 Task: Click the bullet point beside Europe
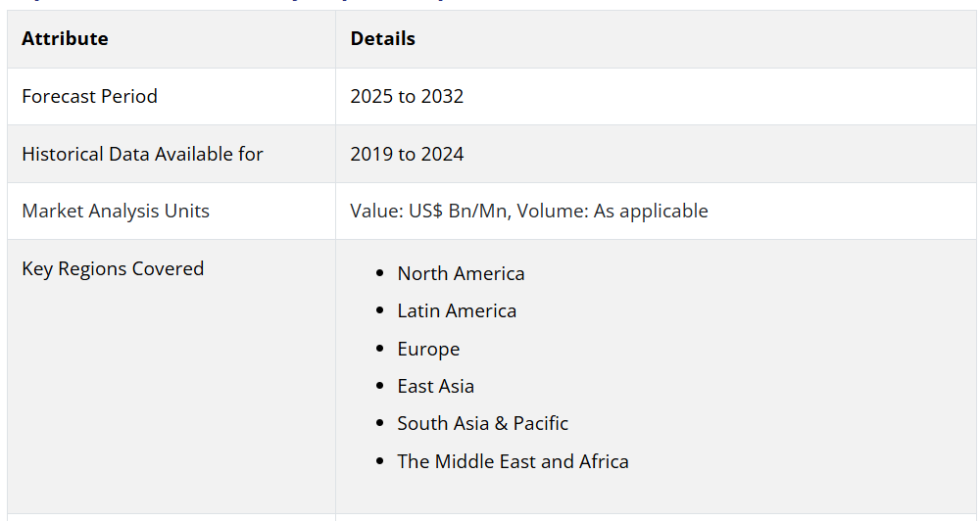379,350
